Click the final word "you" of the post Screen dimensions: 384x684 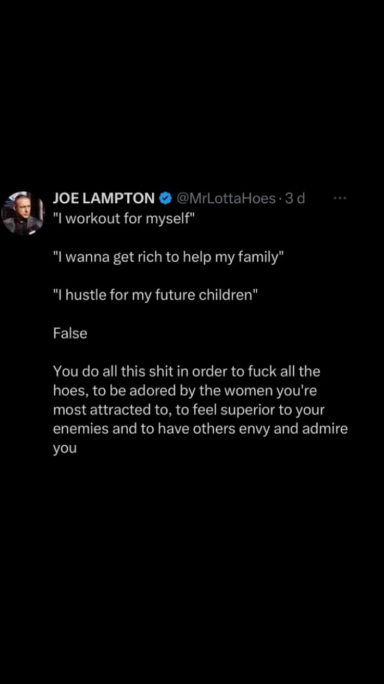coord(65,449)
